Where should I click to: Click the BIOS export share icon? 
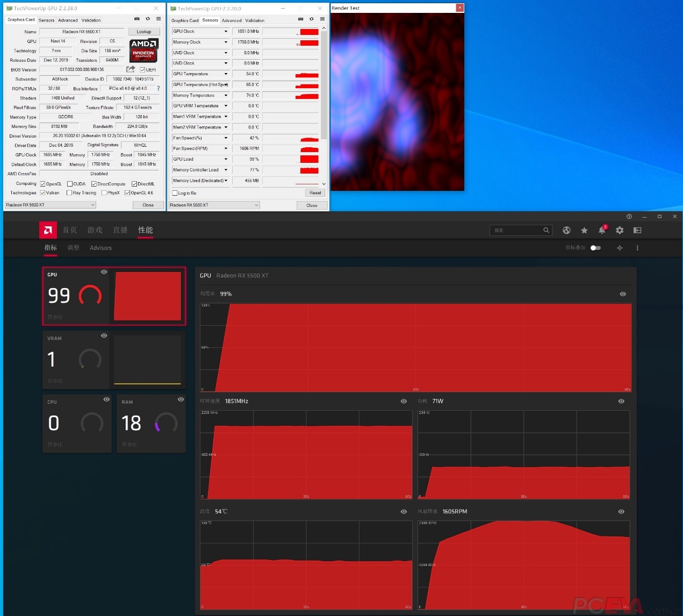point(131,69)
